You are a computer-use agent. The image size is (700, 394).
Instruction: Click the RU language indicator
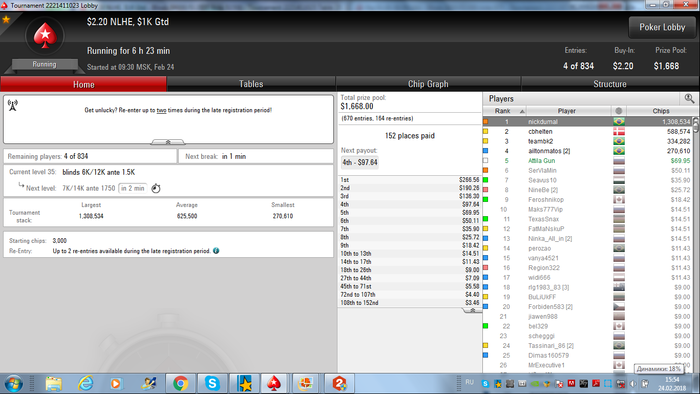click(x=469, y=382)
